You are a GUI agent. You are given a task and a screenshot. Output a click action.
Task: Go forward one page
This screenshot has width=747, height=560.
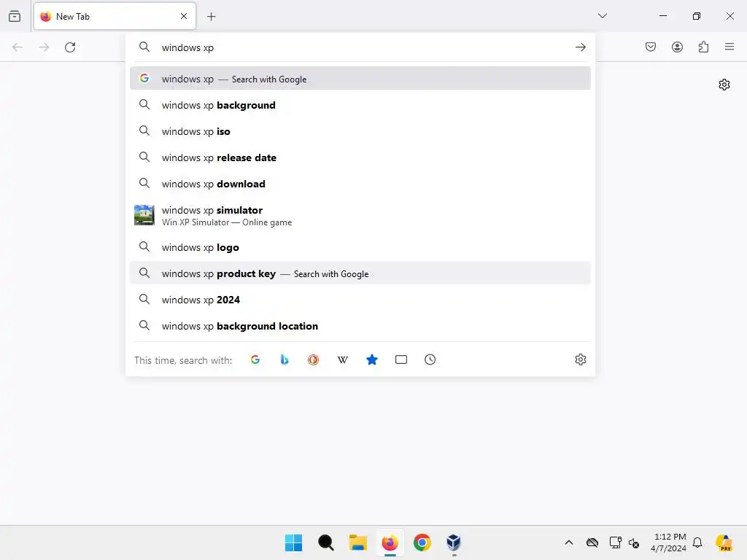[44, 47]
